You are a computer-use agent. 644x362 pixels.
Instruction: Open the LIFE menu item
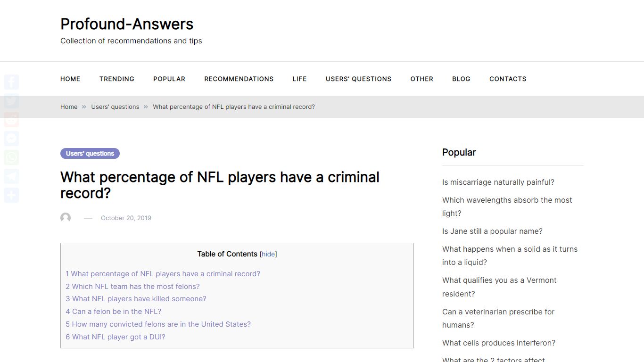click(x=300, y=79)
